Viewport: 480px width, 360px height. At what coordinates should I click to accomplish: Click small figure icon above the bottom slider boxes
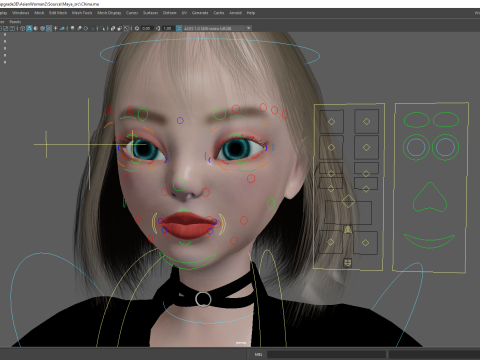348,229
